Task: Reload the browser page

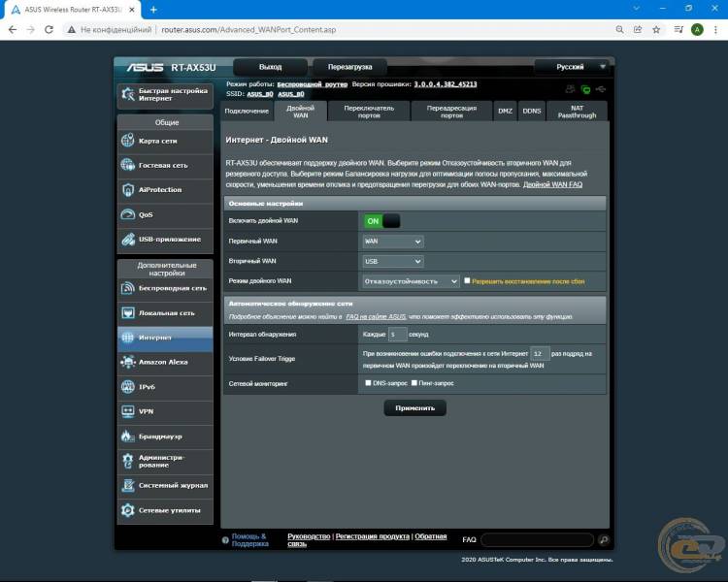Action: (49, 30)
